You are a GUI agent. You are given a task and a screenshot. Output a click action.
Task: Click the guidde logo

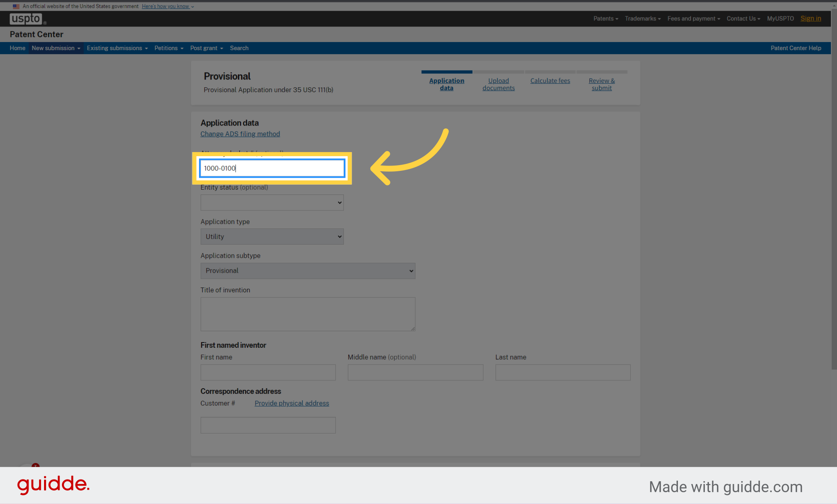53,485
